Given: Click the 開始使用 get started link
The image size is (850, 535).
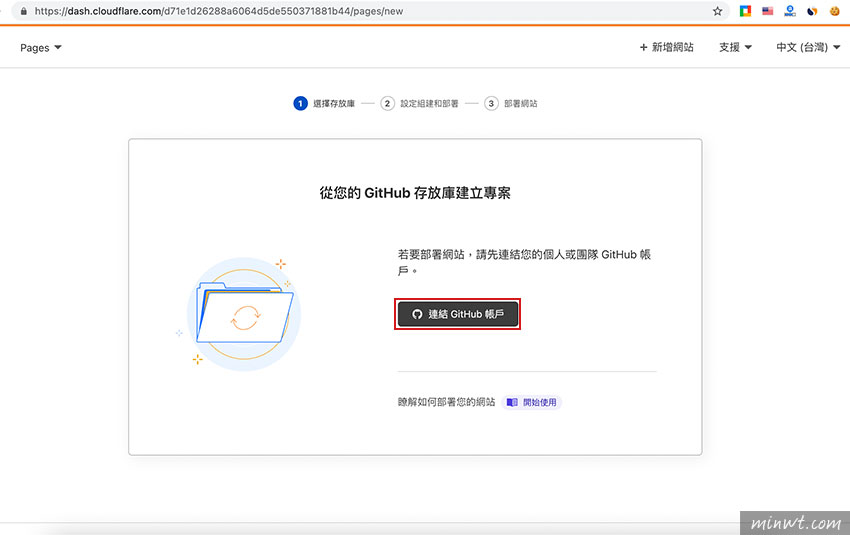Looking at the screenshot, I should pos(532,402).
